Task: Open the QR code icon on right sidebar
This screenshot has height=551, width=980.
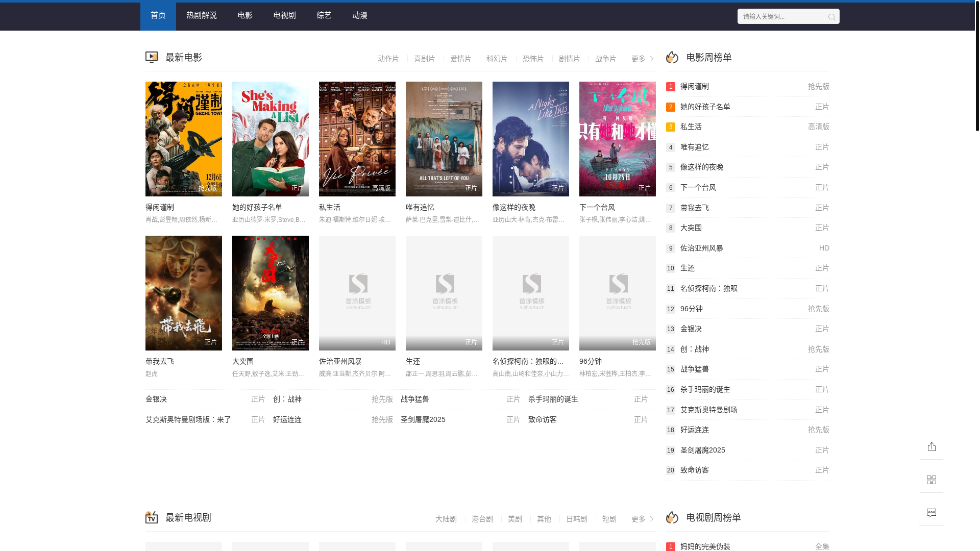Action: (932, 480)
